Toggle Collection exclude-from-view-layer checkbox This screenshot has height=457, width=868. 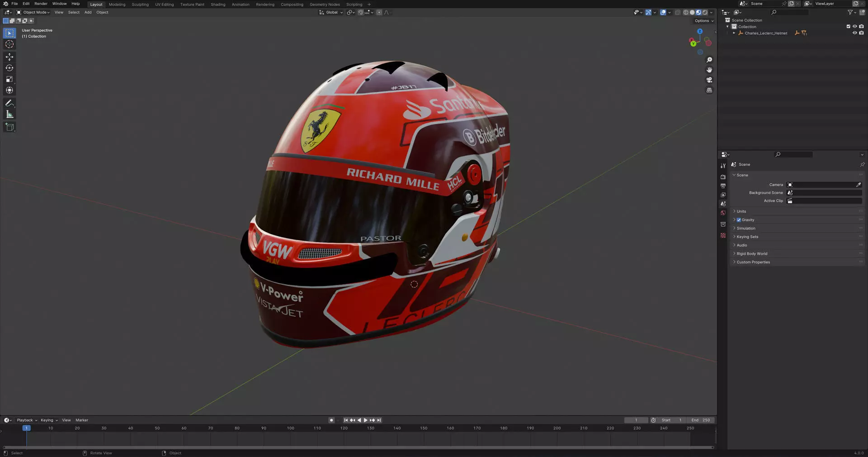click(849, 26)
